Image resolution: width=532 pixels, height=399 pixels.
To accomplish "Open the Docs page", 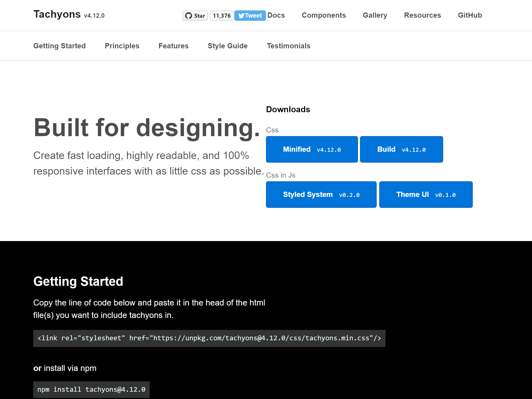I will click(x=276, y=15).
